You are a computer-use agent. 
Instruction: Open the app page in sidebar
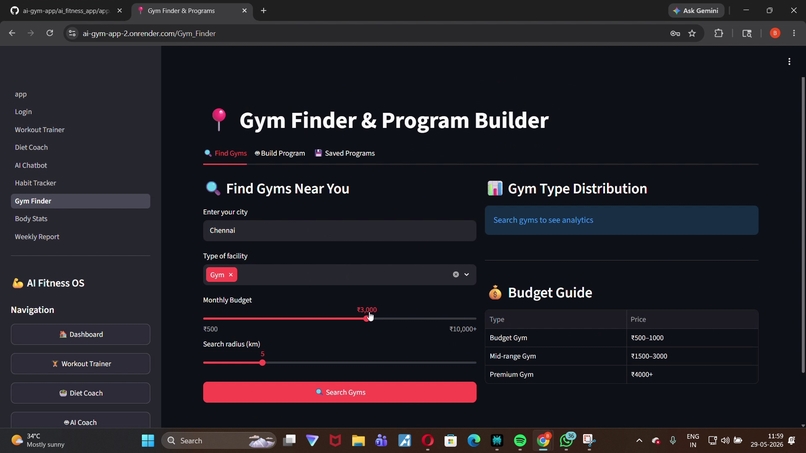pyautogui.click(x=21, y=94)
